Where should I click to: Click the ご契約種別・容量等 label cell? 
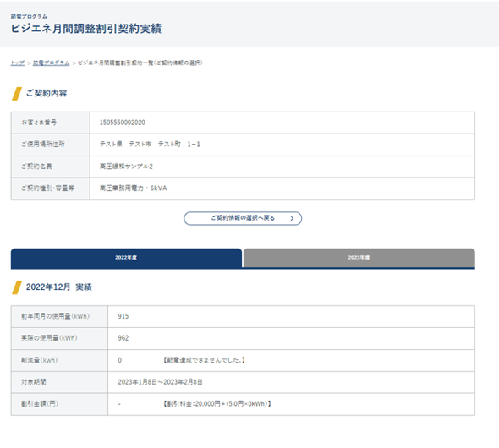(50, 188)
